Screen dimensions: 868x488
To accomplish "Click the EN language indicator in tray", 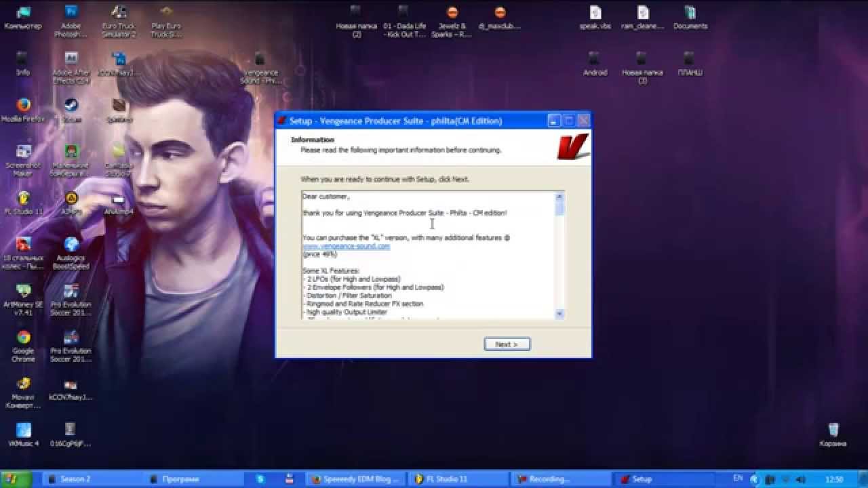I will click(738, 479).
